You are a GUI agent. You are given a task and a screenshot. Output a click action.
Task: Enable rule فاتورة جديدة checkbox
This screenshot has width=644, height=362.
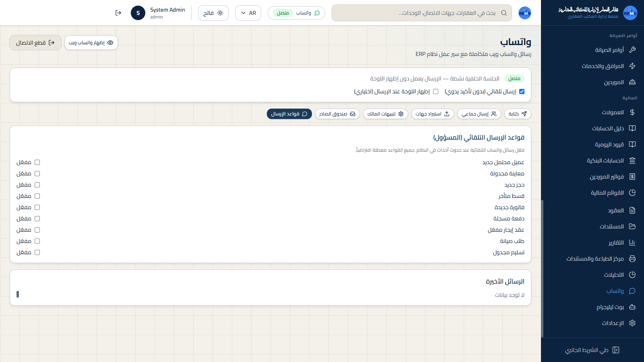[x=37, y=207]
